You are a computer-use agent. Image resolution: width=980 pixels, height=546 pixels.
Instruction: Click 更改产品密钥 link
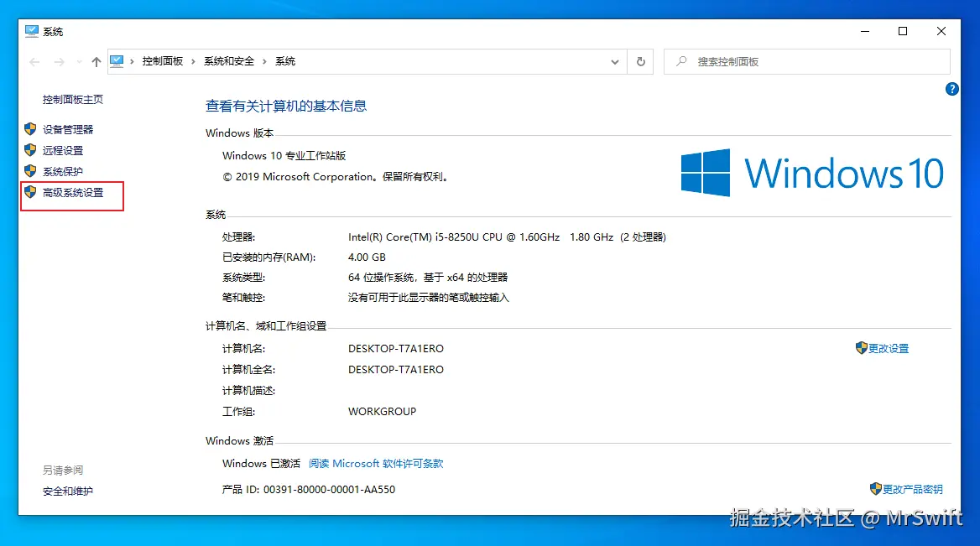coord(913,489)
